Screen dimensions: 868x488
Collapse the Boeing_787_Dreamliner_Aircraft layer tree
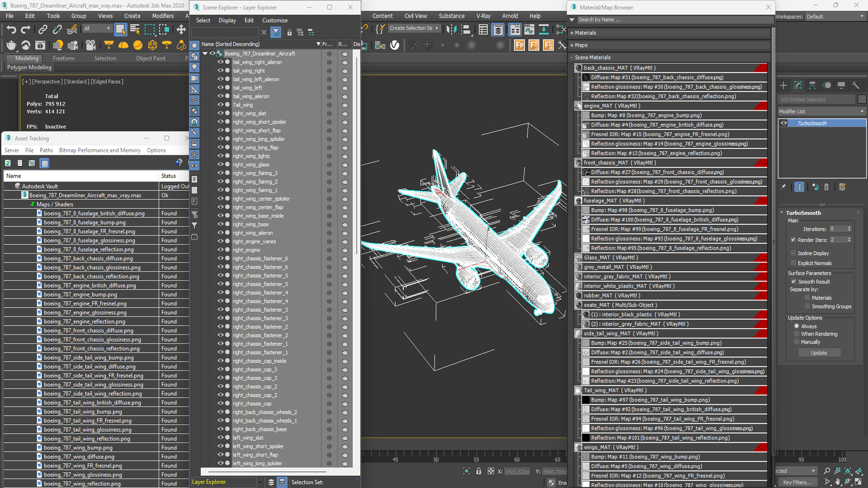pyautogui.click(x=205, y=53)
